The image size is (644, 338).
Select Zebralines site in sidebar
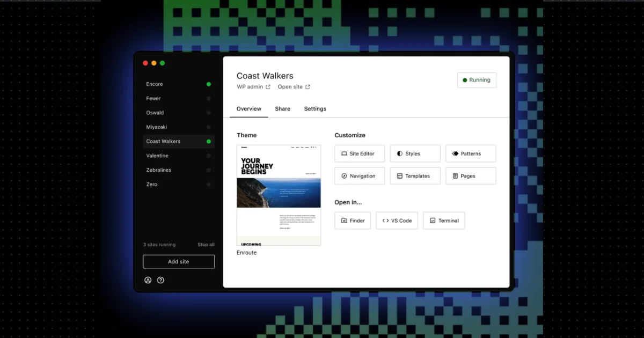tap(179, 170)
